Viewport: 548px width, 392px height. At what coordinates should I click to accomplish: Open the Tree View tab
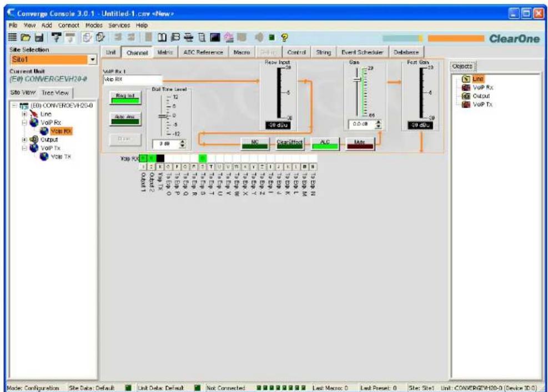click(55, 93)
